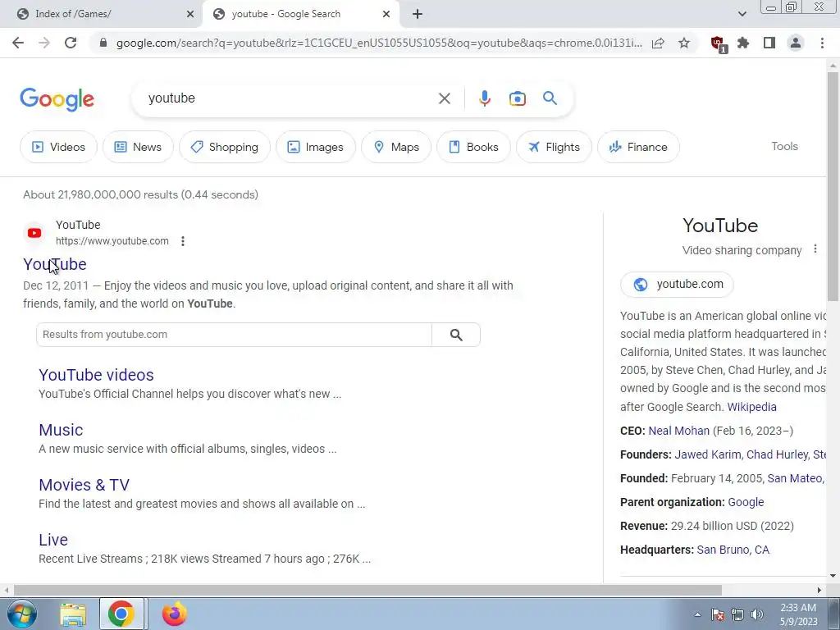Open the Neal Mohan CEO link
This screenshot has width=840, height=630.
coord(678,431)
